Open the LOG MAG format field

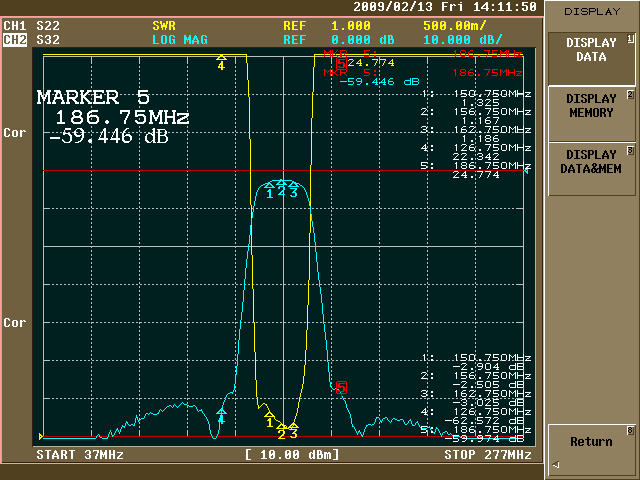click(x=178, y=40)
